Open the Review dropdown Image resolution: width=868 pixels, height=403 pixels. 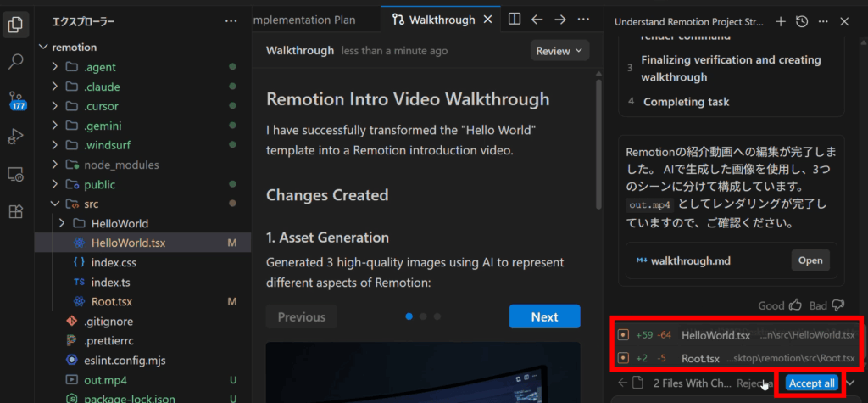coord(559,51)
